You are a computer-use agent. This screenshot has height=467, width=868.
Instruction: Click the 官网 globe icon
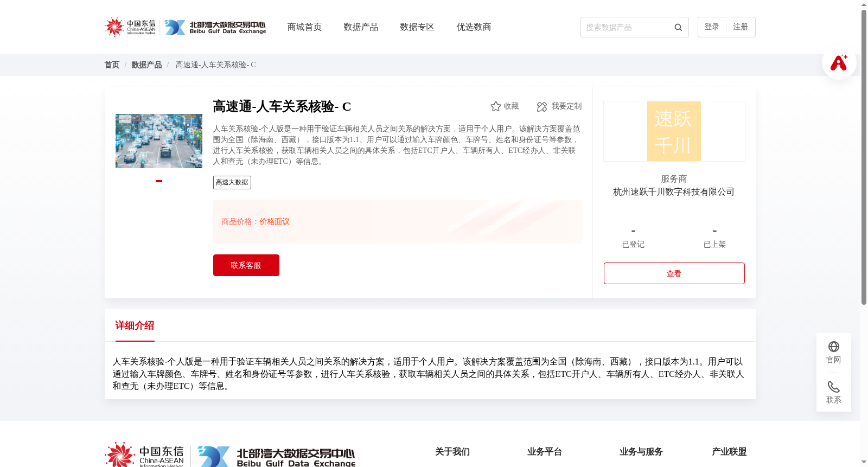[834, 347]
